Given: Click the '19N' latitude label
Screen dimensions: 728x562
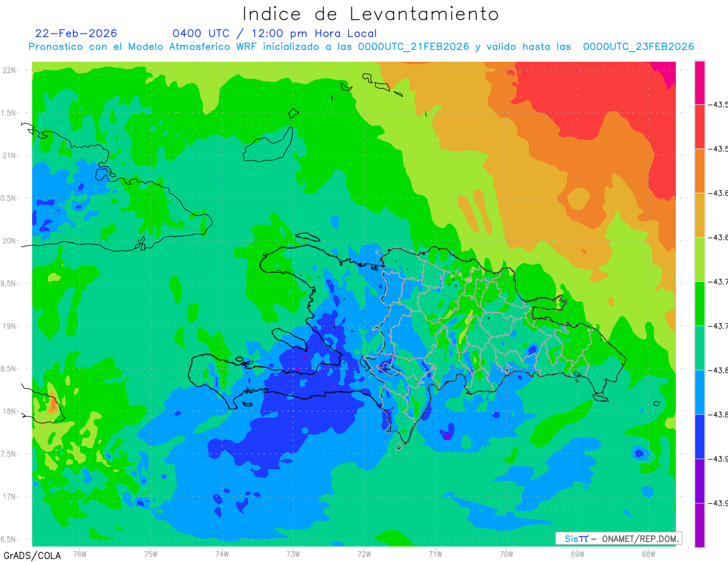Looking at the screenshot, I should pos(9,326).
